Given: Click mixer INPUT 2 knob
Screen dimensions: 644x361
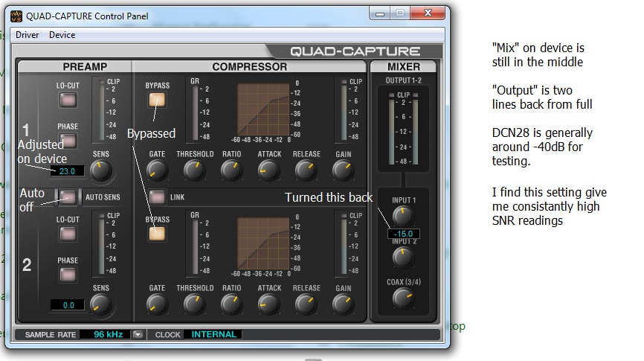Looking at the screenshot, I should pos(403,258).
